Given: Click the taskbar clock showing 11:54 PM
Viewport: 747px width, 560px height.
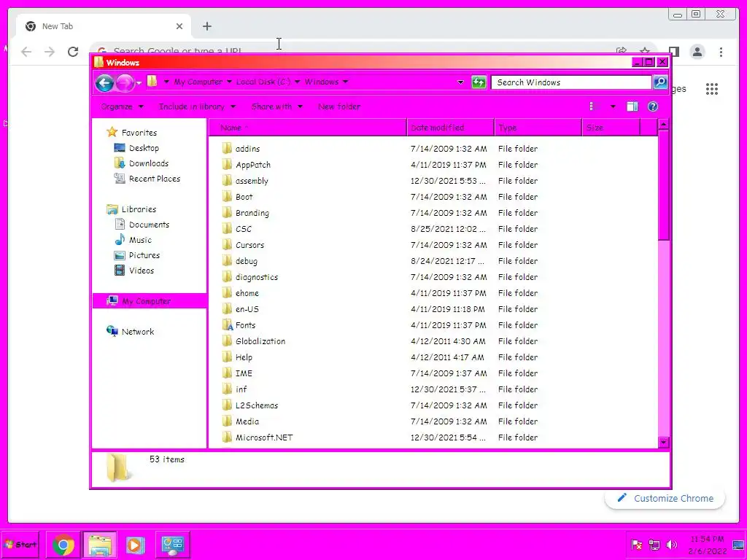Looking at the screenshot, I should click(707, 540).
